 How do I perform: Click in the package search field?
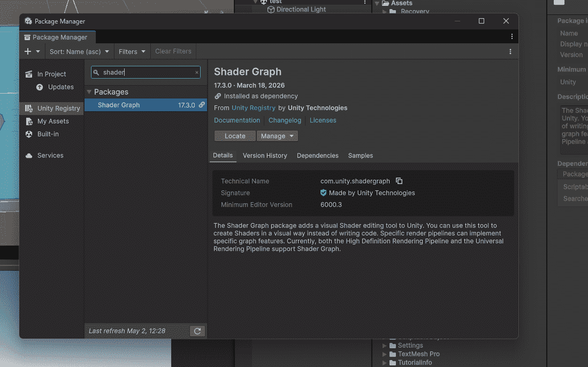tap(146, 72)
